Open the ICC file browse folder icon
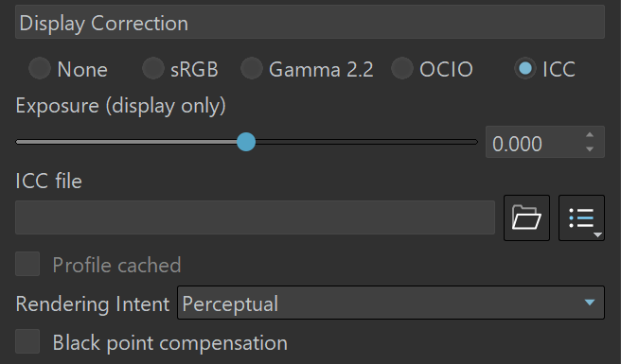This screenshot has height=364, width=621. (x=526, y=217)
